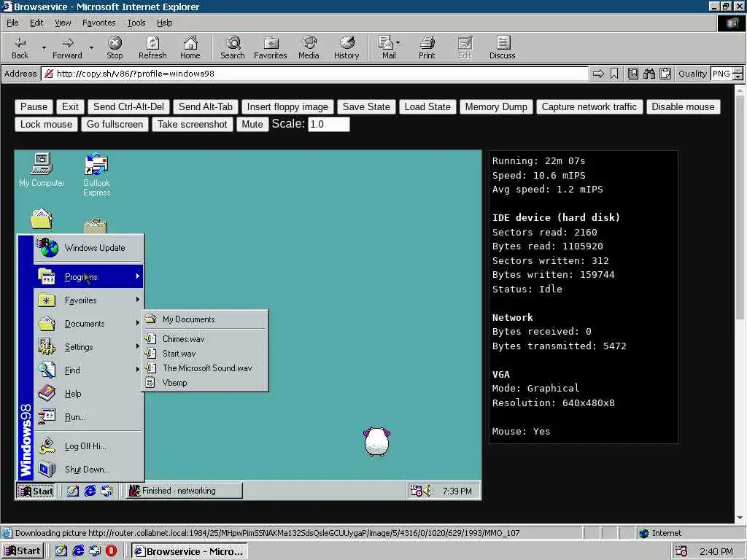Open the Forward button history dropdown arrow
The width and height of the screenshot is (747, 560).
click(x=91, y=47)
